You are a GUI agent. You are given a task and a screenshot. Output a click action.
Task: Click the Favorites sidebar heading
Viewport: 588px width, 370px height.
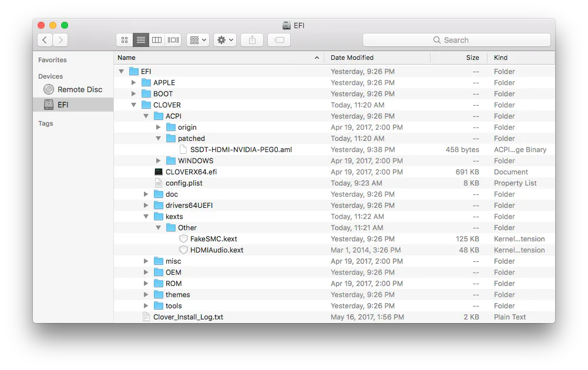tap(52, 60)
